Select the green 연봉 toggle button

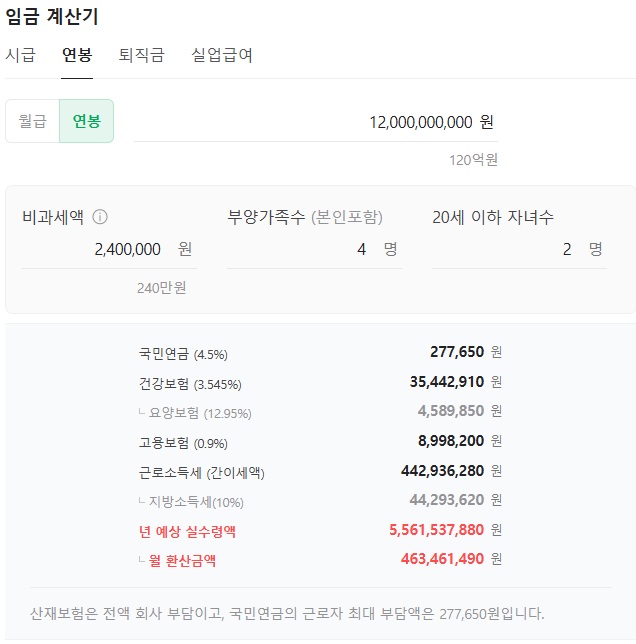(86, 121)
